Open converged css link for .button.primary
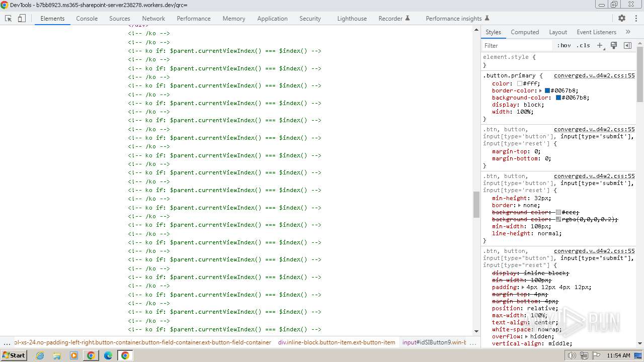The height and width of the screenshot is (362, 644). click(594, 76)
